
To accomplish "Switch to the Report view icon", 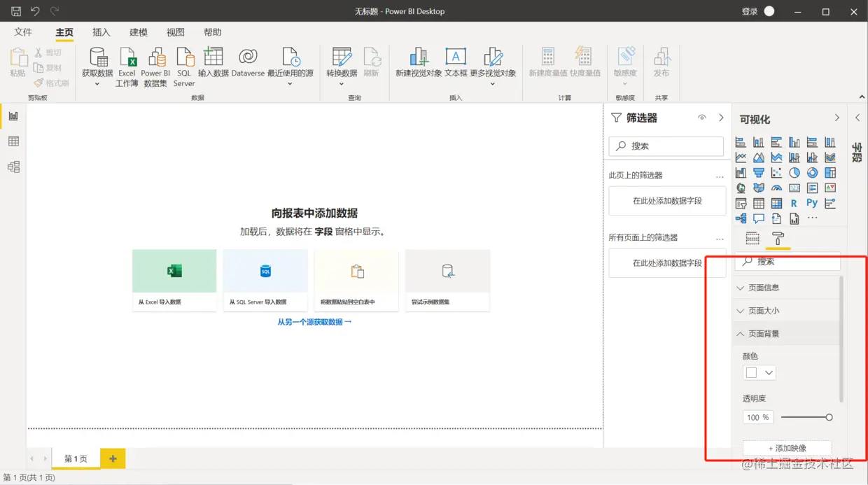I will (x=13, y=116).
